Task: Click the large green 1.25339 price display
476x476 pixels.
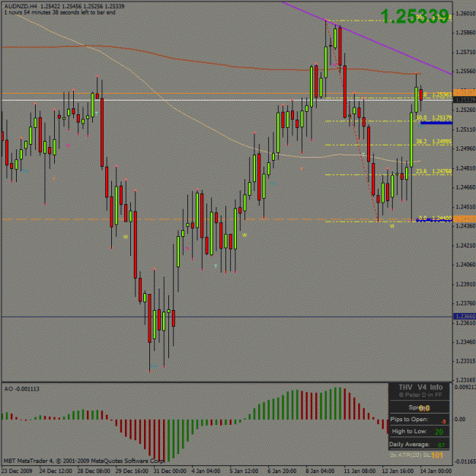Action: click(x=414, y=16)
